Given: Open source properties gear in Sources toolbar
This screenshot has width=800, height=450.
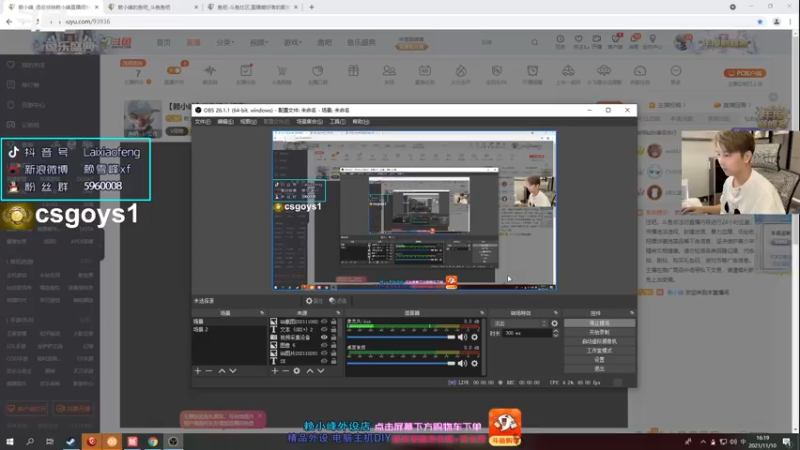Looking at the screenshot, I should (x=297, y=371).
